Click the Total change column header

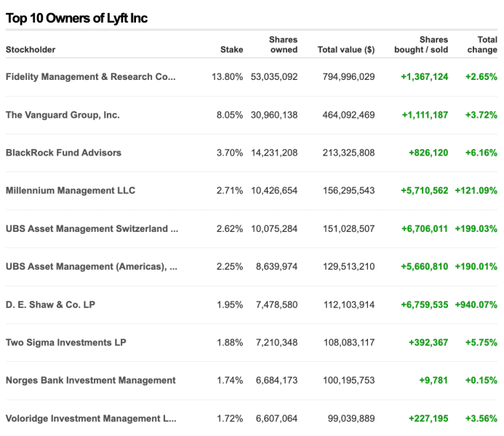[x=482, y=44]
